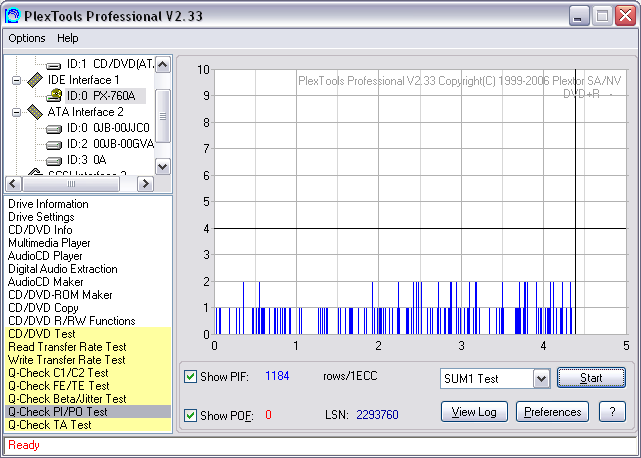Select Q-Check PI/PO Test
The height and width of the screenshot is (458, 641).
(88, 412)
